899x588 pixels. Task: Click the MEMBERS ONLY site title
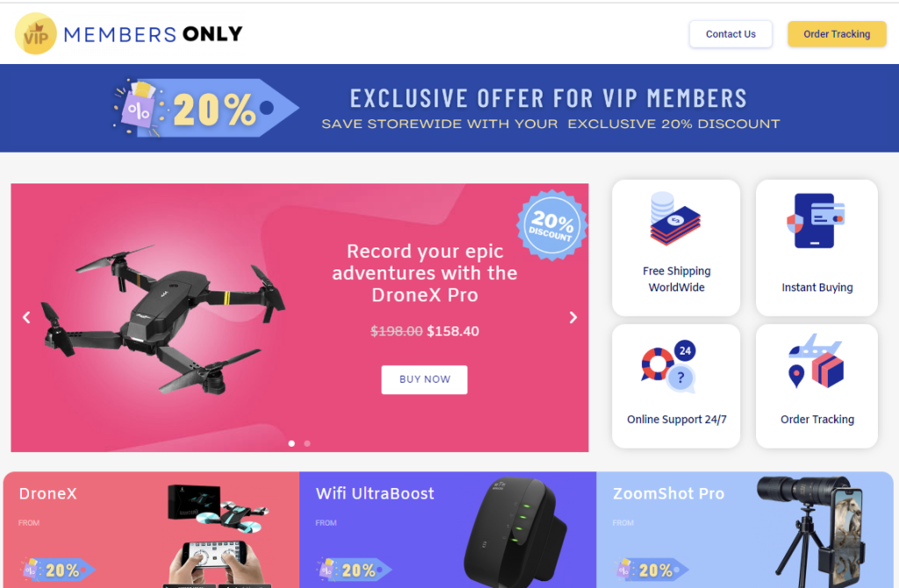coord(153,34)
